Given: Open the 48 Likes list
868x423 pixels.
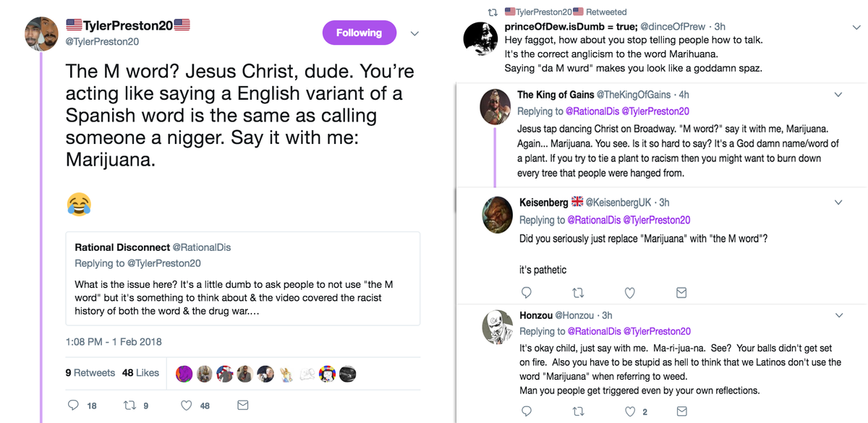Looking at the screenshot, I should 140,372.
